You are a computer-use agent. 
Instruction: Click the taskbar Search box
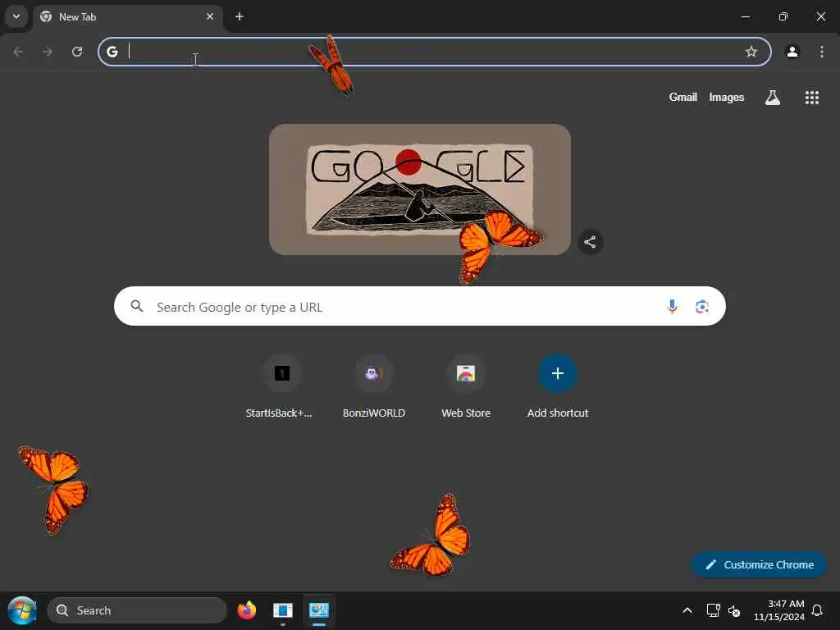[x=137, y=610]
